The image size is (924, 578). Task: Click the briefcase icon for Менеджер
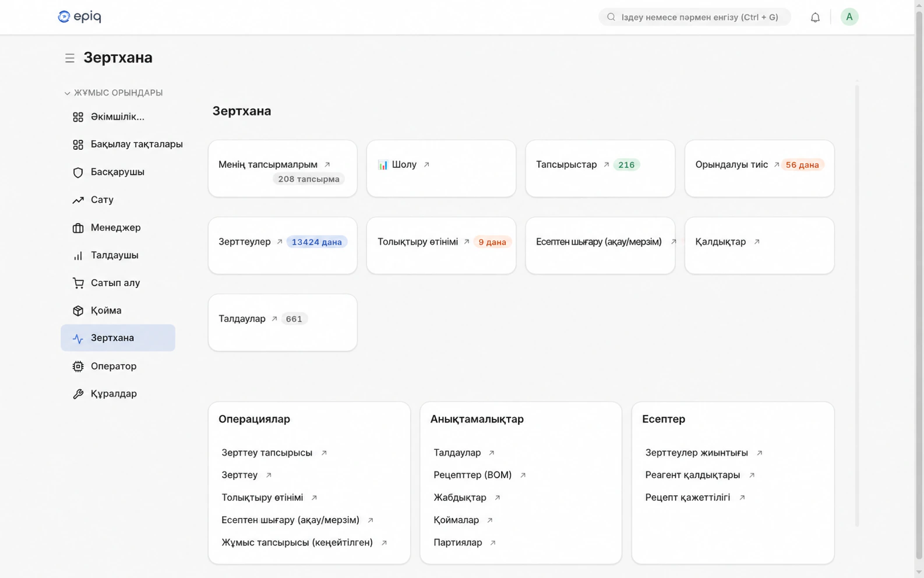coord(78,228)
